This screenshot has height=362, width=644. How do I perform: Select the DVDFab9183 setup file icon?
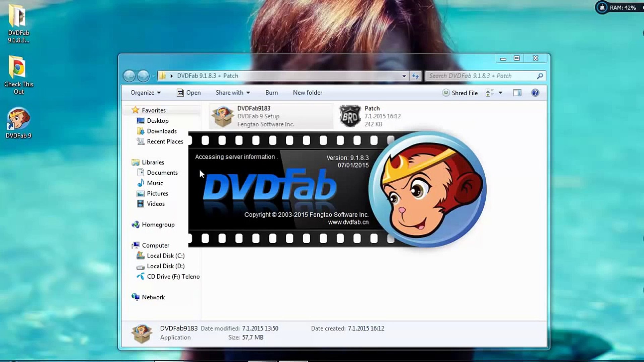coord(222,116)
